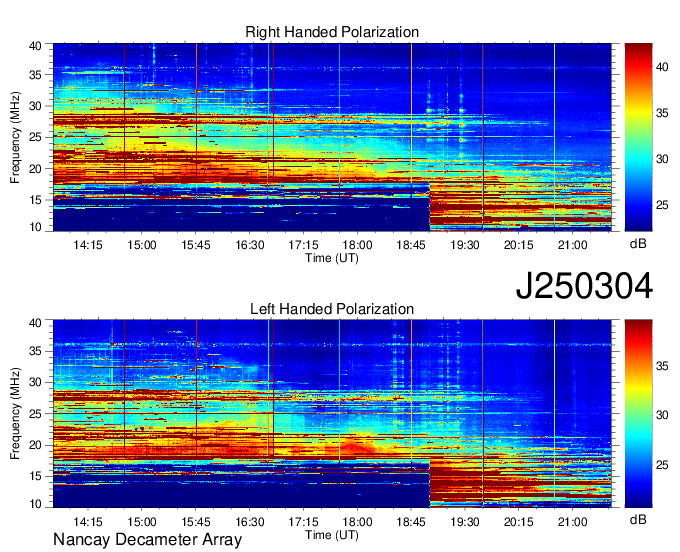The image size is (680, 552).
Task: Click 10 MHz frequency tick on Right Handed plot
Action: tap(36, 227)
